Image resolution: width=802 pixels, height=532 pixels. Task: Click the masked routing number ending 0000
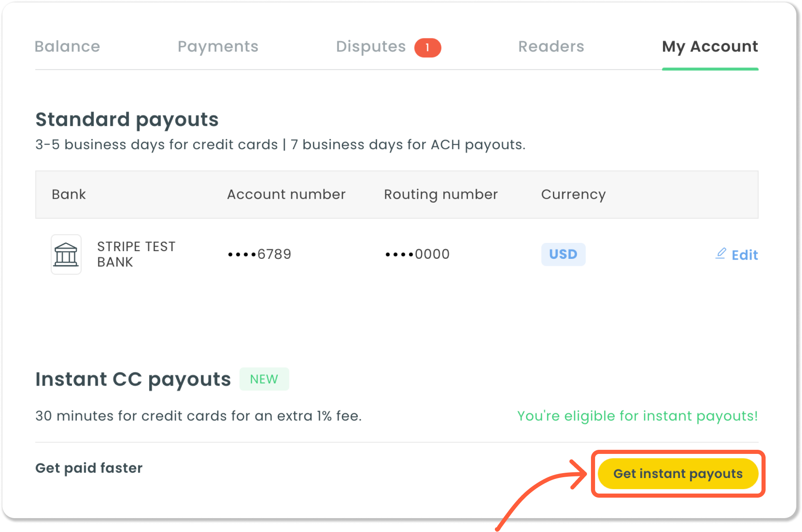pyautogui.click(x=418, y=254)
